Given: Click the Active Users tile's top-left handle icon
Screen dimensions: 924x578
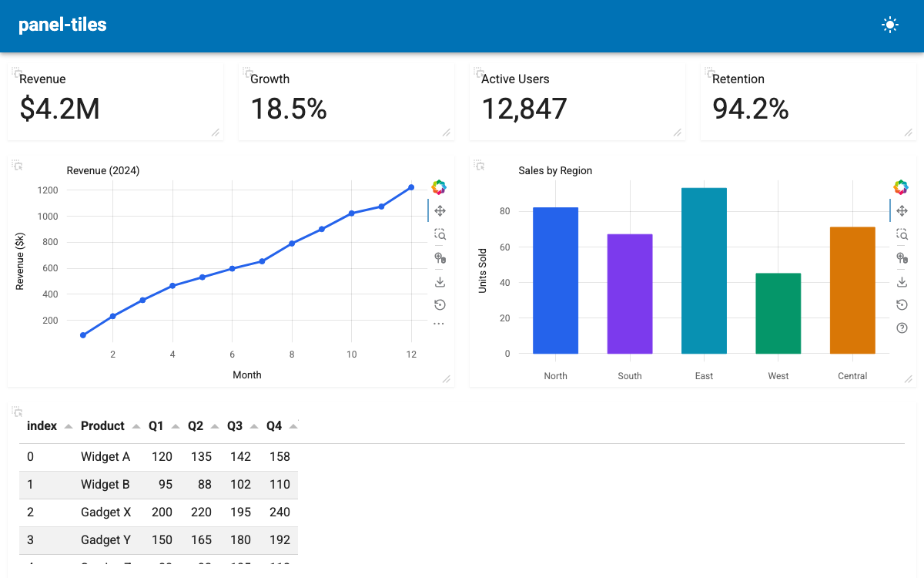Looking at the screenshot, I should (479, 72).
